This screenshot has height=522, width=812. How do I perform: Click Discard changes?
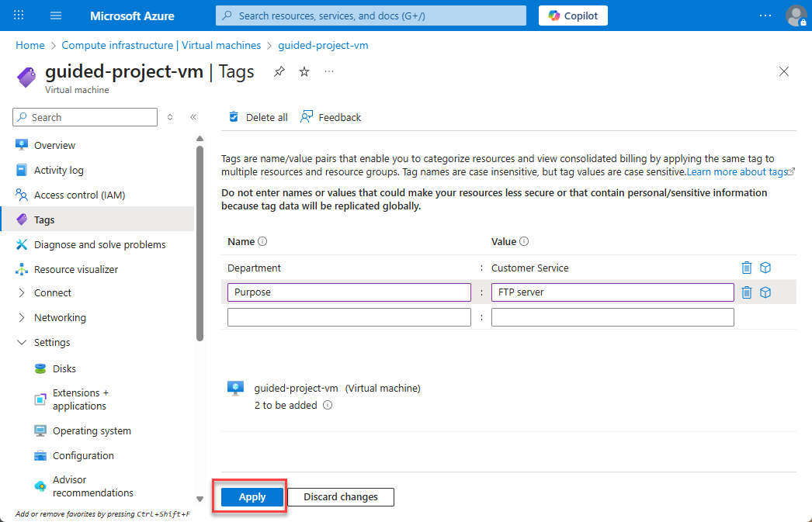pyautogui.click(x=341, y=497)
